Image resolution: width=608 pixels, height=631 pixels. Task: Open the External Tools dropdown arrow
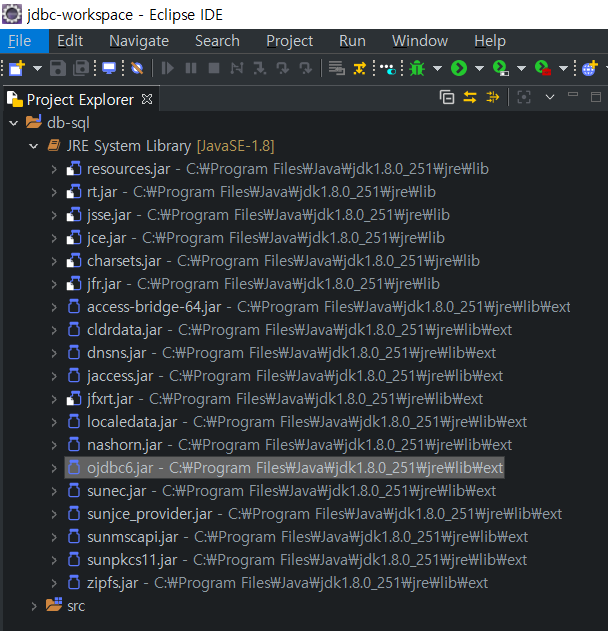(563, 68)
